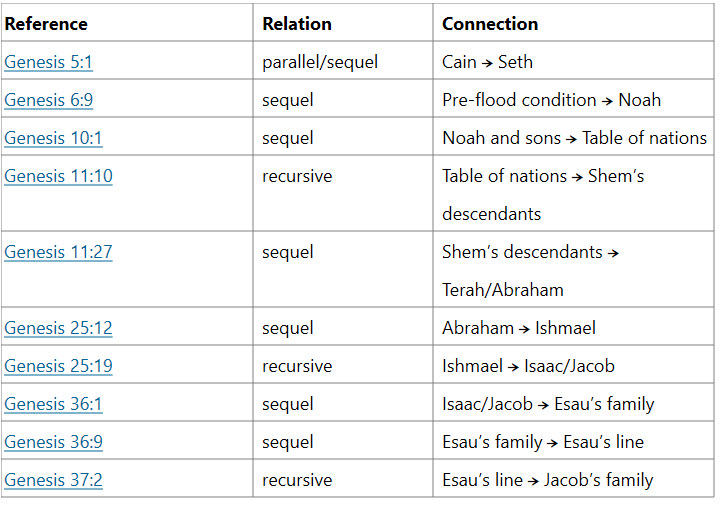Click the Genesis 11:27 link

pos(58,252)
